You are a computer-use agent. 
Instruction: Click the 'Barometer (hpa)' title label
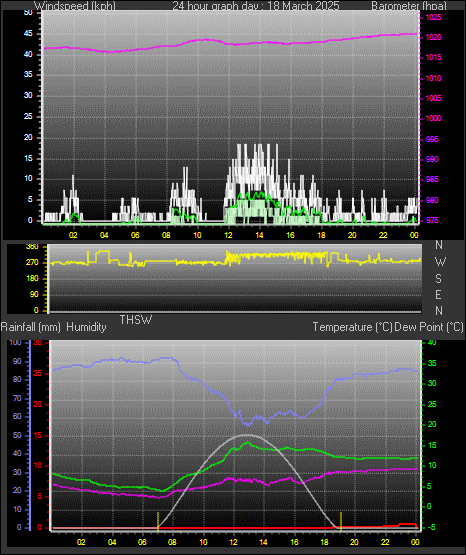point(409,6)
